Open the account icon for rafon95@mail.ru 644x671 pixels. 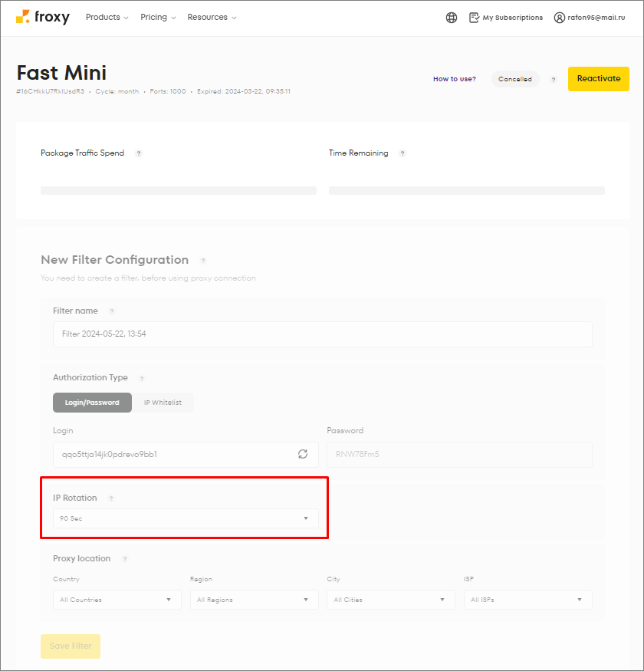click(x=559, y=17)
